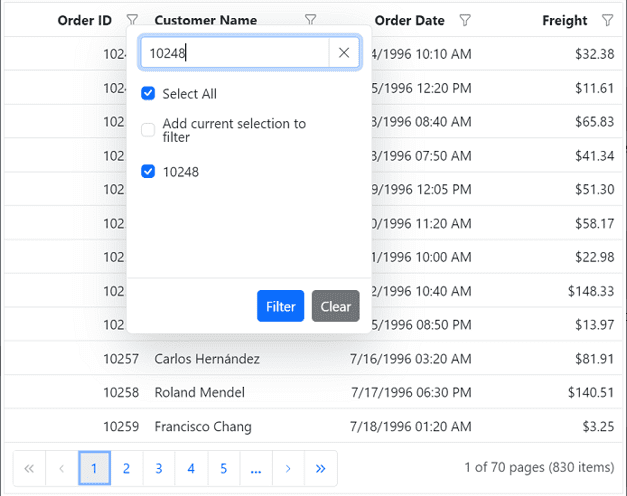Open the Customer Name filter icon
The image size is (627, 496).
310,20
